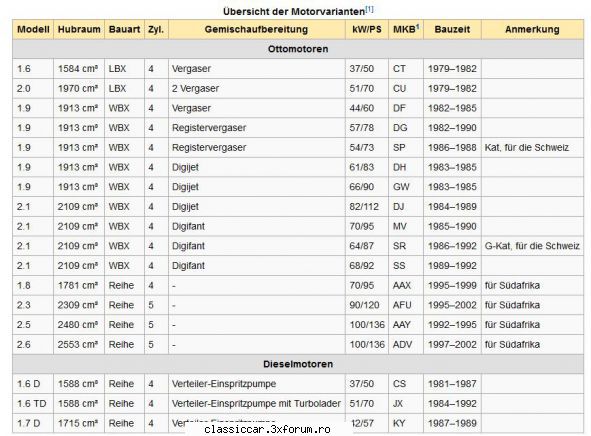Select the Modell column header
The image size is (591, 436).
[33, 29]
